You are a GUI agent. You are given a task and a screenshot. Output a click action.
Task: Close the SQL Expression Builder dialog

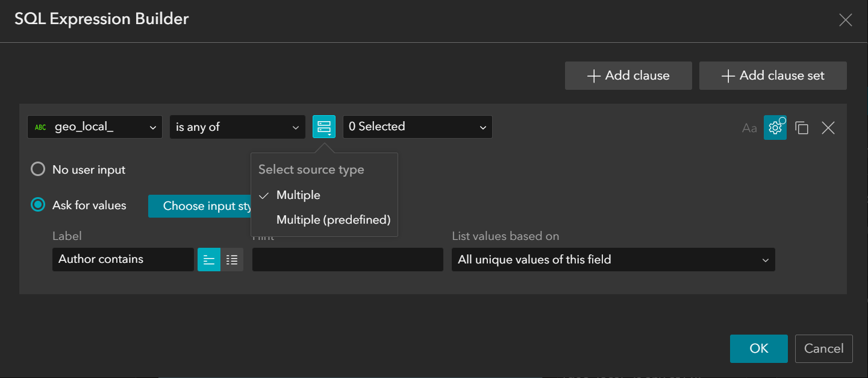tap(845, 20)
